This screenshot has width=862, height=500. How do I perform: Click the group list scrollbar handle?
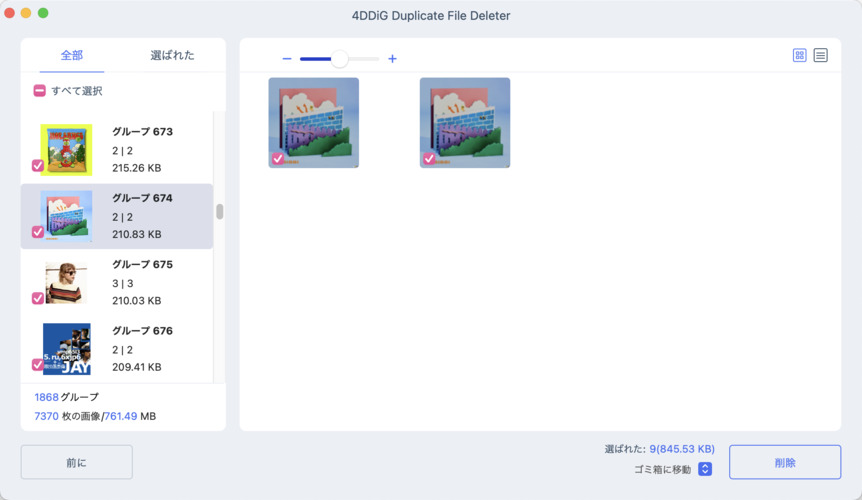point(220,212)
